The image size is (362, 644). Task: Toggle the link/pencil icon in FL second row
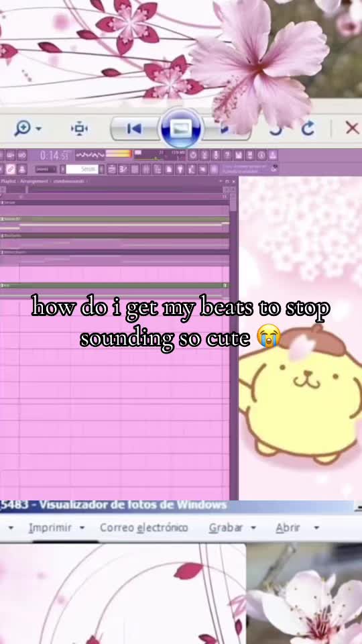point(11,169)
